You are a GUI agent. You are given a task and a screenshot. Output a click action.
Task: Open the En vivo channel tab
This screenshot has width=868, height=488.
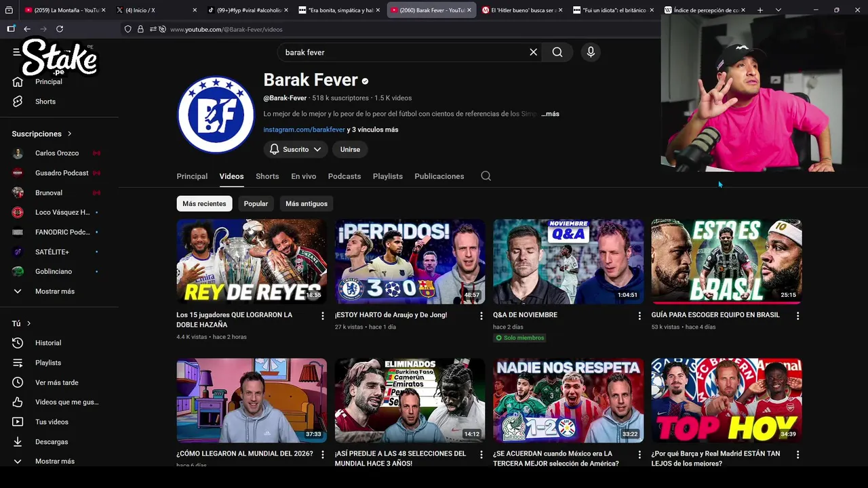303,176
